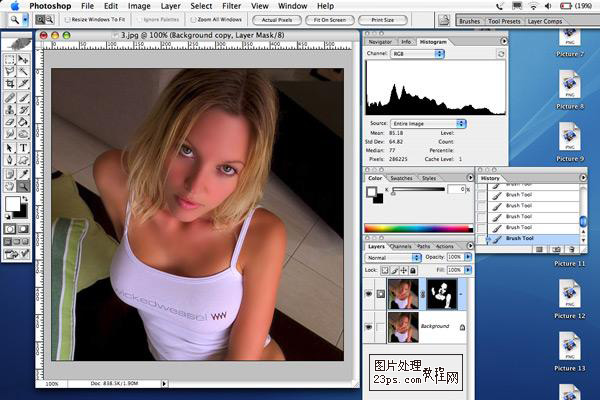Select the Path Selection arrow tool
Screen dimensions: 600x400
click(x=10, y=148)
